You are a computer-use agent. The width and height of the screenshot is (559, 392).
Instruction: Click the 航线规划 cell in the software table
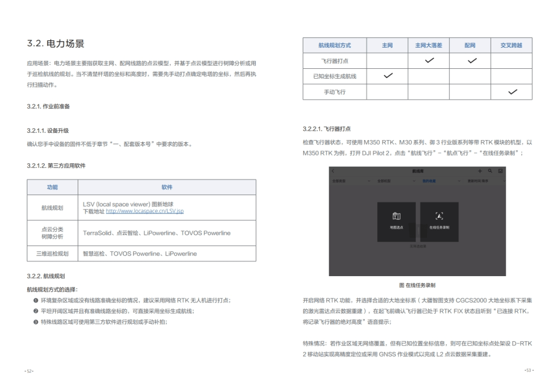tap(52, 207)
